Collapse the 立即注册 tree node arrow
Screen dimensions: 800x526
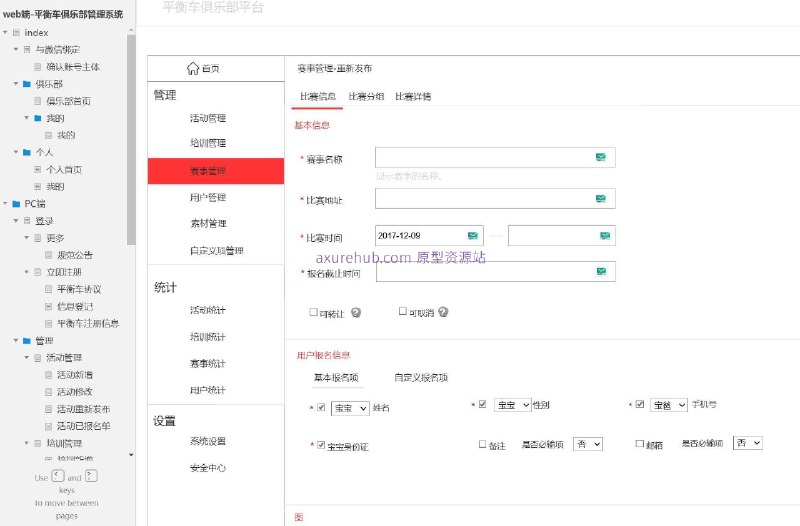pyautogui.click(x=27, y=272)
